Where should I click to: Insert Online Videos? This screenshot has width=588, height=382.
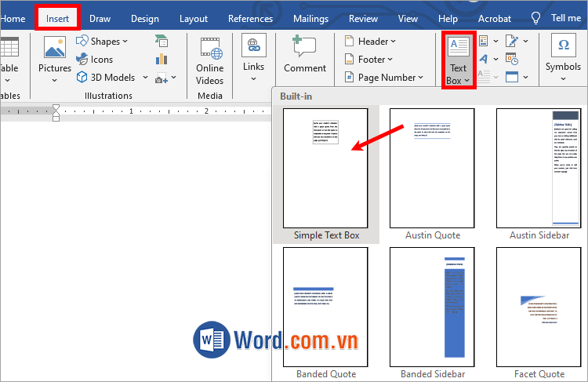point(209,61)
